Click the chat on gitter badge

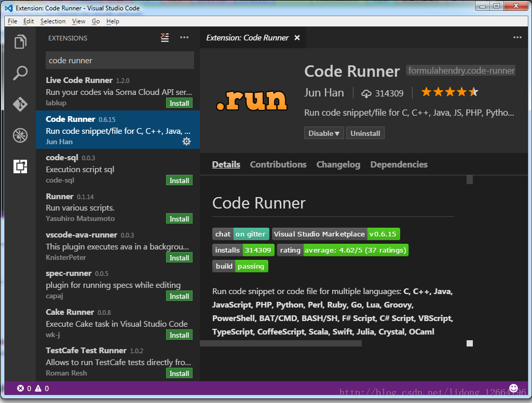tap(240, 234)
